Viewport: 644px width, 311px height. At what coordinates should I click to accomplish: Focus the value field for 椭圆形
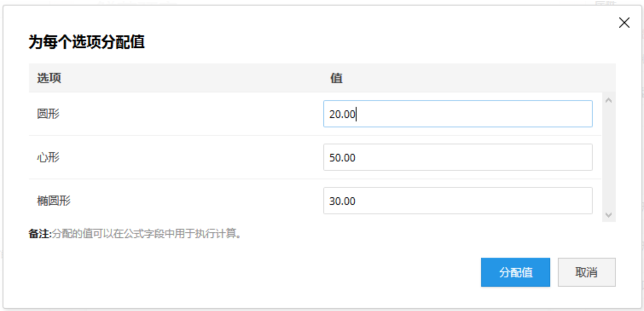[458, 201]
